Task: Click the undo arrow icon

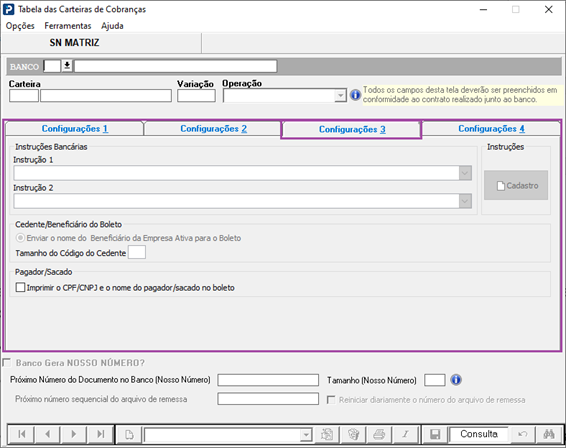Action: pyautogui.click(x=523, y=434)
